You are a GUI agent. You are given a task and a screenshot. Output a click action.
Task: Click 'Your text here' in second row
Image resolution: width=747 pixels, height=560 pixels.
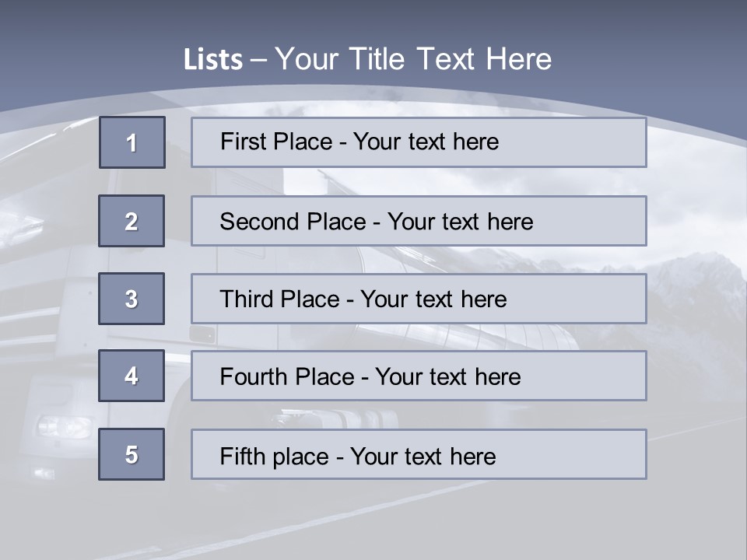pos(460,222)
